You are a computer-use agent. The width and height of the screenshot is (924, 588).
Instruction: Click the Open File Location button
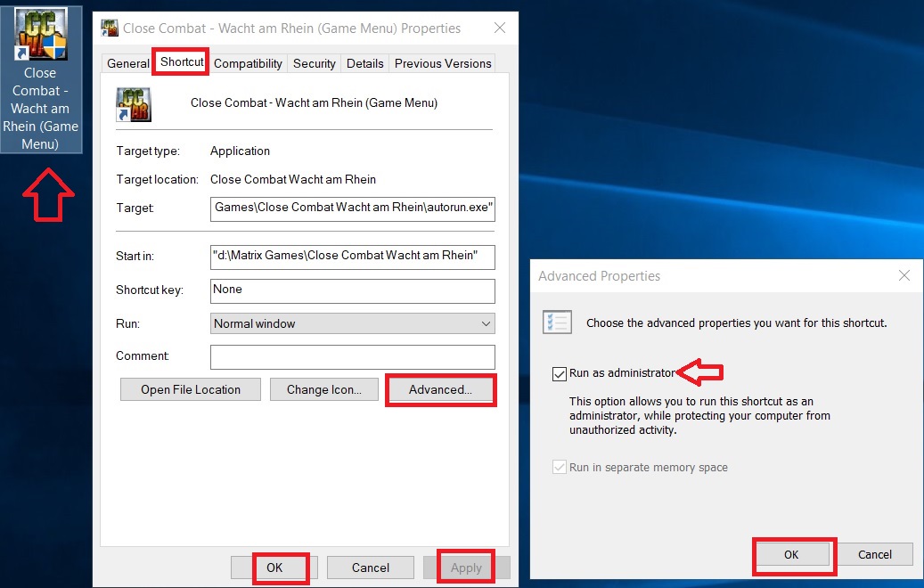point(191,389)
